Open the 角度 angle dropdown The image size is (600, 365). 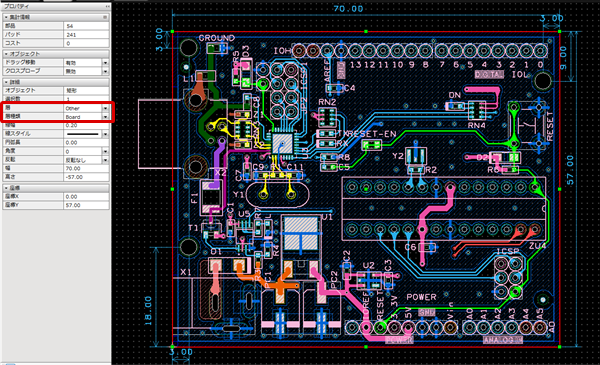coord(105,151)
